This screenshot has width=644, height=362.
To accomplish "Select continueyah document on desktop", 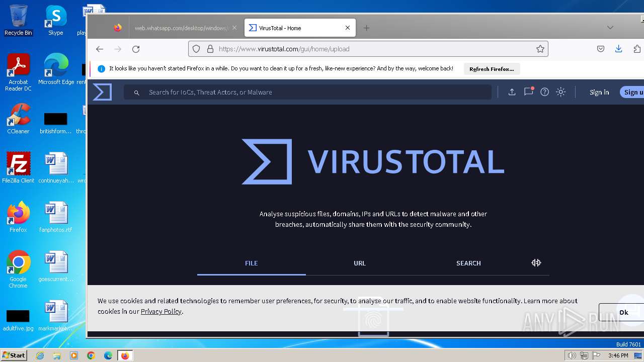I will pos(56,168).
